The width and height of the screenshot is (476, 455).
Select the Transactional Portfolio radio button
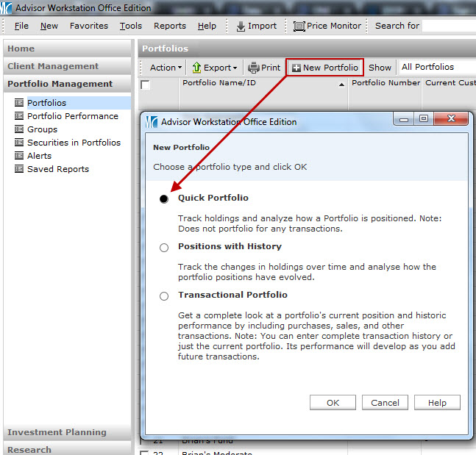point(164,296)
